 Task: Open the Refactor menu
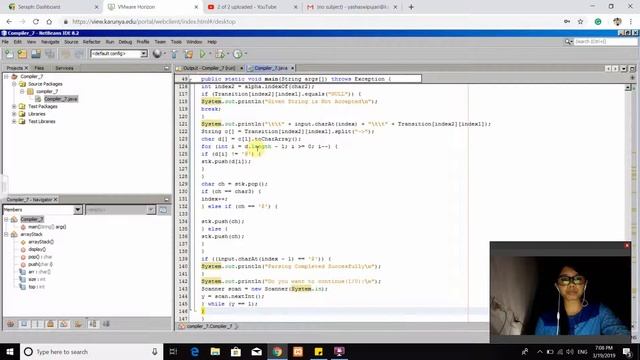coord(91,42)
